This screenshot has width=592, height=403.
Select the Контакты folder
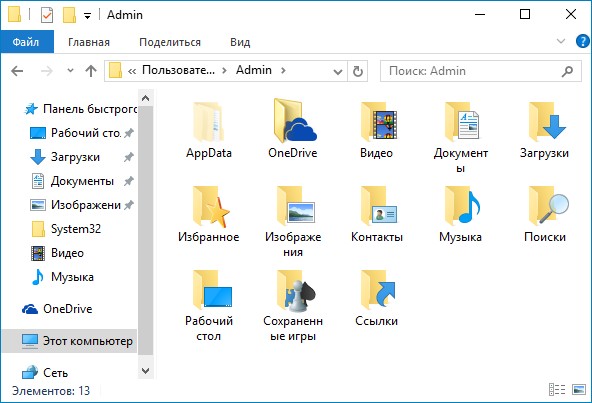click(x=376, y=213)
